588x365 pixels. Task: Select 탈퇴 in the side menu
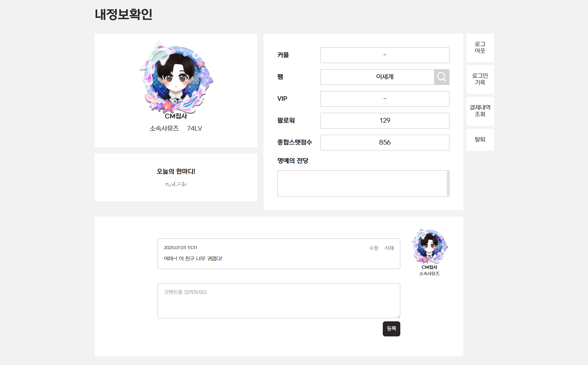(x=480, y=140)
